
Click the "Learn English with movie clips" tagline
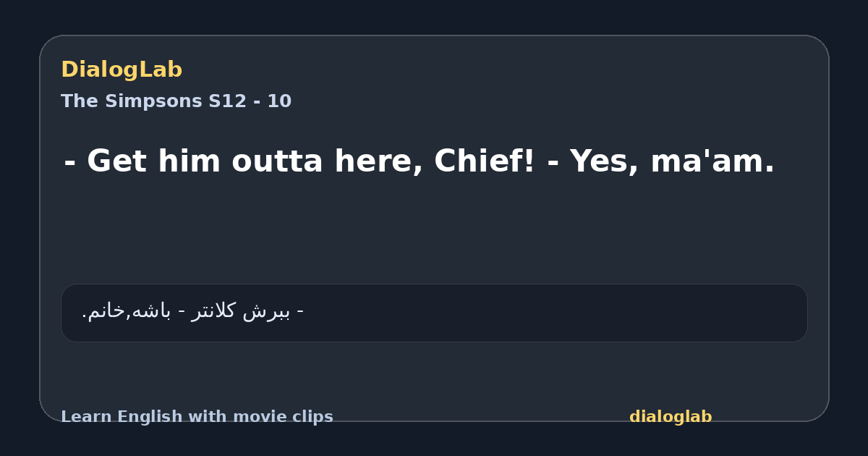[197, 417]
